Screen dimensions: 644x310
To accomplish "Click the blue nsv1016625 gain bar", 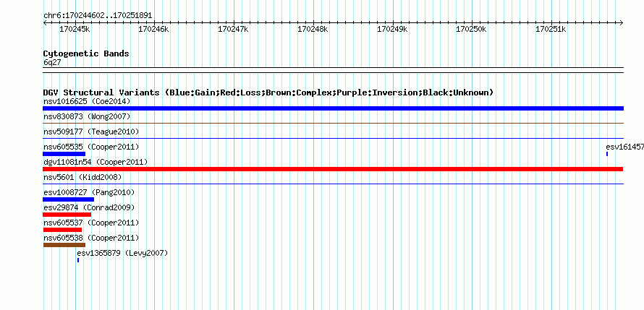I will click(333, 108).
